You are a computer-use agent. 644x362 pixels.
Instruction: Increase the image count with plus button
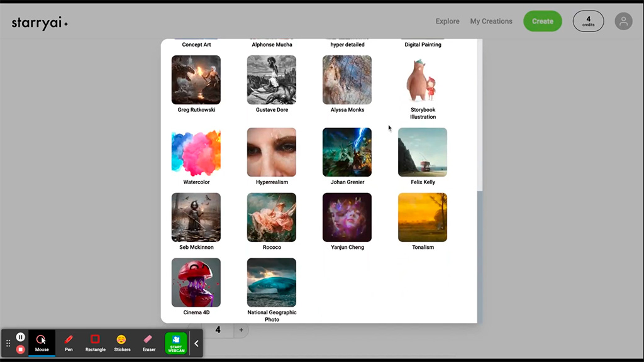point(241,330)
